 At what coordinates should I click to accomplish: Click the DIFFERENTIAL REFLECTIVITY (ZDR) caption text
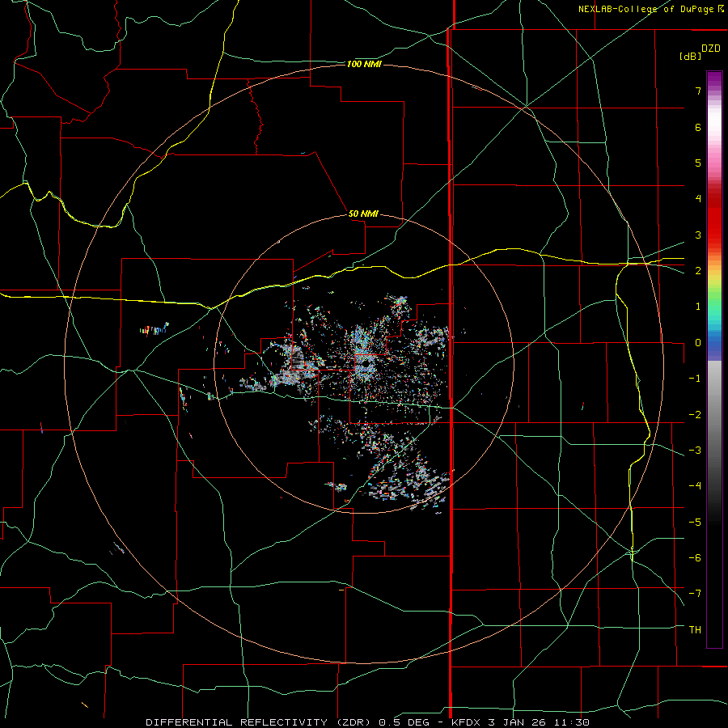pyautogui.click(x=258, y=722)
